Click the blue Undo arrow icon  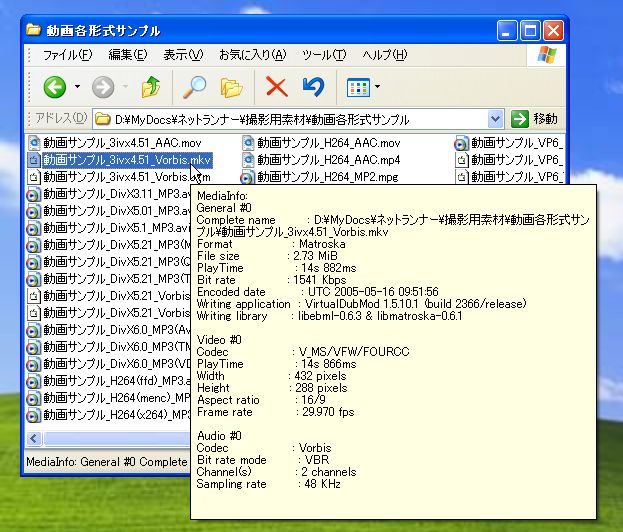[x=313, y=87]
